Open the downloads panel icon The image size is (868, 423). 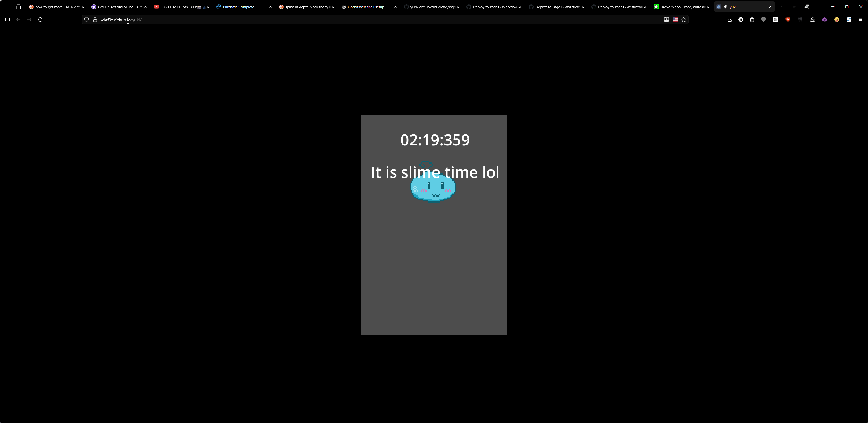click(730, 20)
